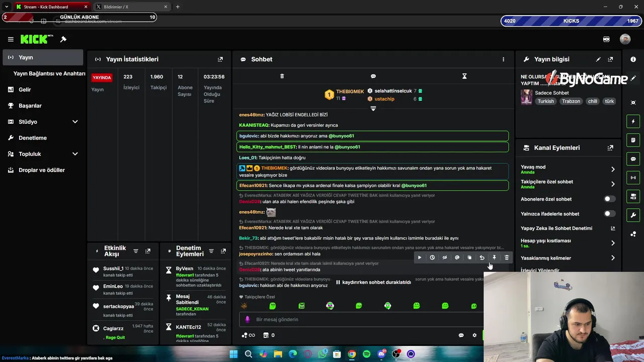This screenshot has width=644, height=362.
Task: Click the Trabzon tag chip
Action: [x=571, y=101]
